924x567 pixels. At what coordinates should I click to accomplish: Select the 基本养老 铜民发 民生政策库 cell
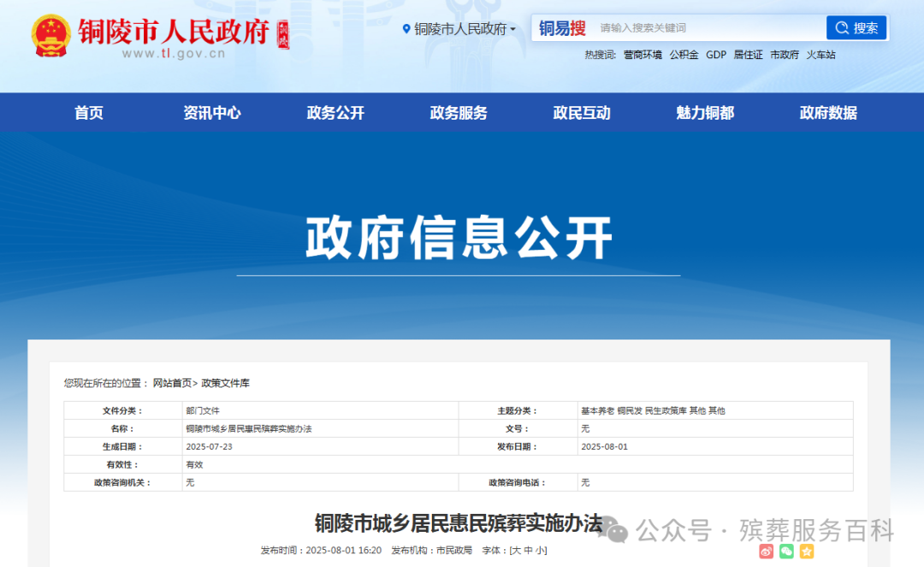pos(715,410)
